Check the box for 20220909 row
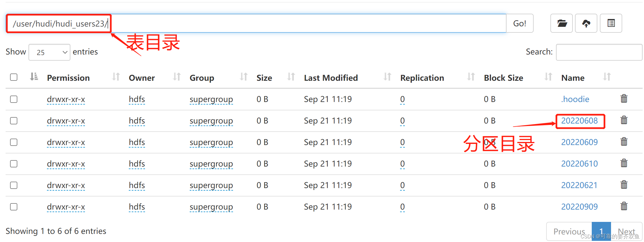This screenshot has width=644, height=242. pyautogui.click(x=14, y=207)
